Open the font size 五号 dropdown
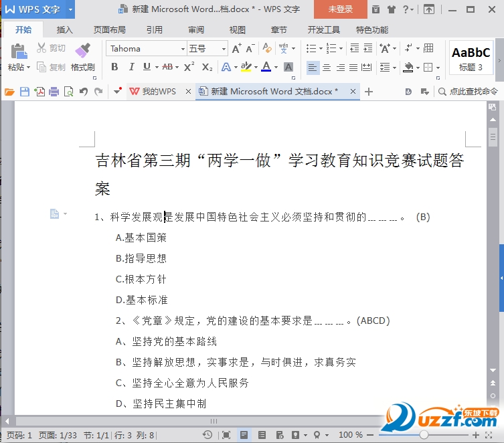 224,49
